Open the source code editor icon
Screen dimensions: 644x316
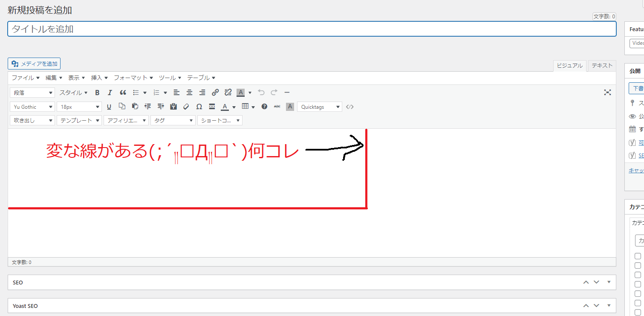pyautogui.click(x=349, y=107)
